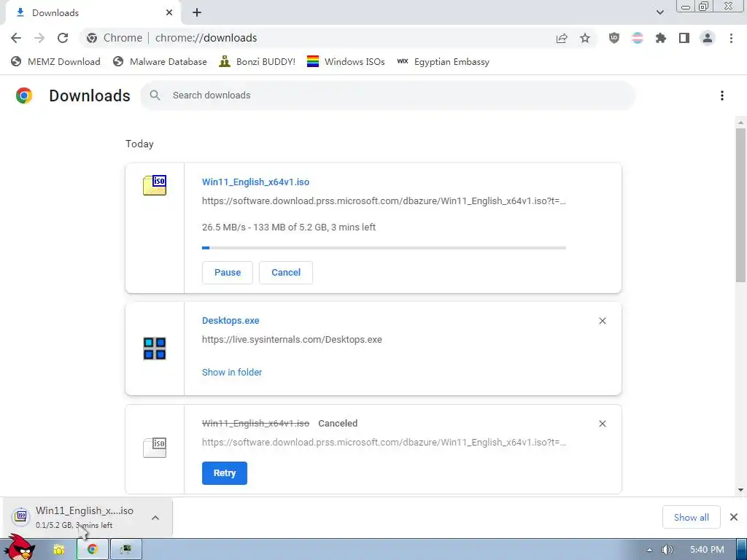Cancel the Win11 ISO download
The height and width of the screenshot is (560, 747).
pyautogui.click(x=286, y=273)
